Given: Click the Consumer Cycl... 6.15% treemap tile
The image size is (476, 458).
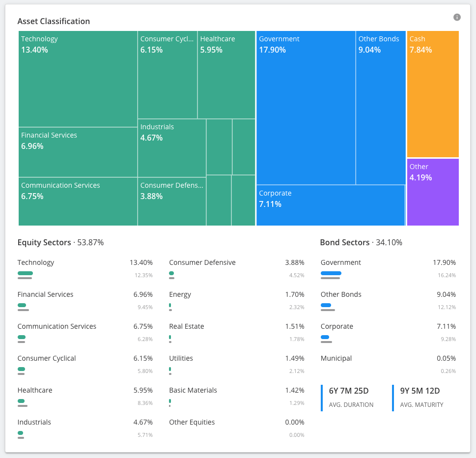Looking at the screenshot, I should [x=168, y=75].
